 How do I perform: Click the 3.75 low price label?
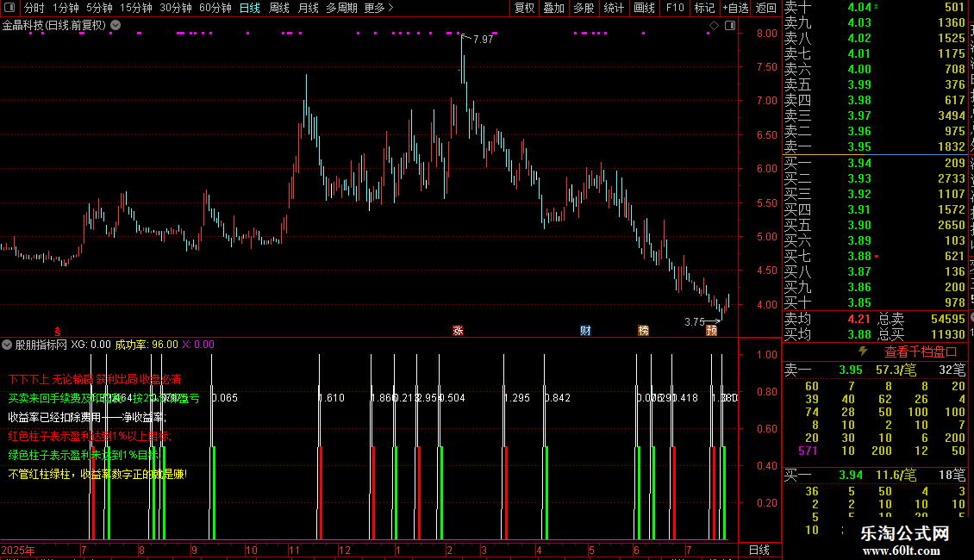[695, 322]
